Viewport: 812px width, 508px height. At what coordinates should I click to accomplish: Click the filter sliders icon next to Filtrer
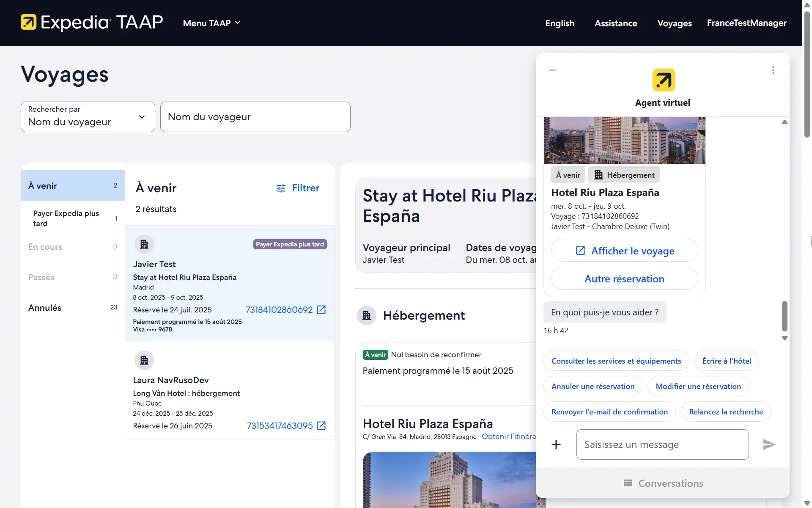click(x=281, y=188)
